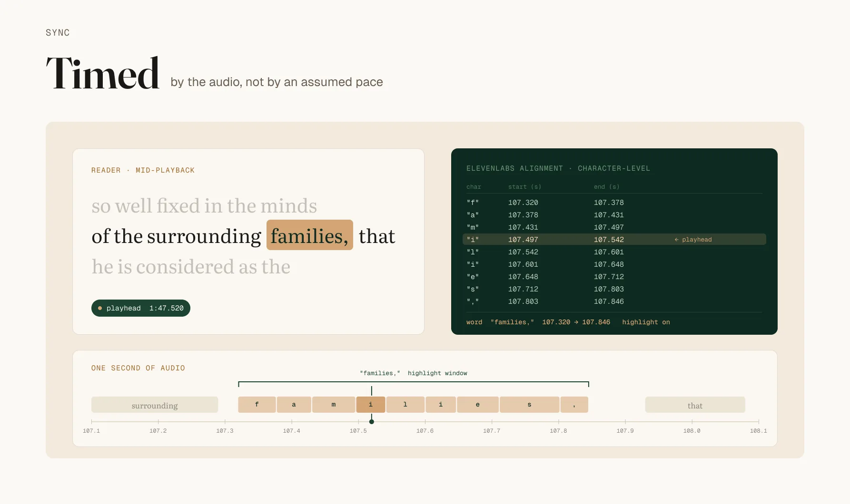The width and height of the screenshot is (850, 504).
Task: Click end time 107.542 in the highlighted "i" row
Action: pos(609,240)
